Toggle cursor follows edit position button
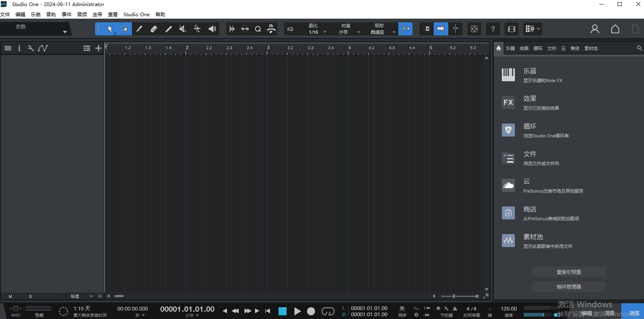Viewport: 644px width, 319px height. click(x=455, y=29)
